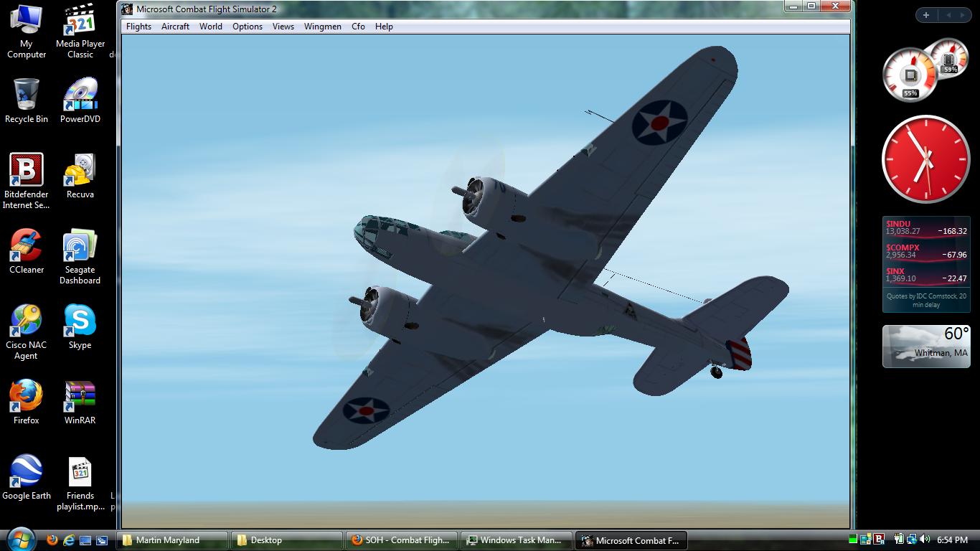Viewport: 980px width, 551px height.
Task: Select the Cisco NAC Agent icon
Action: (x=27, y=332)
